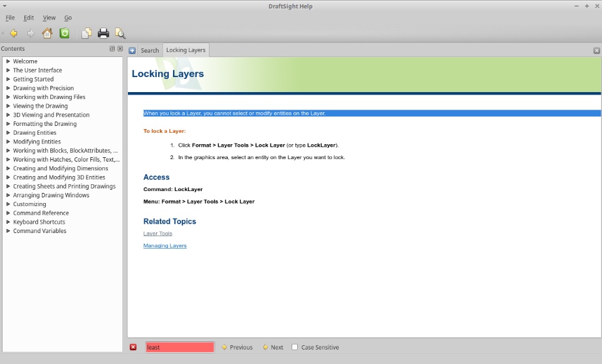Select Arranging Drawing Windows item
This screenshot has height=364, width=602.
pyautogui.click(x=51, y=195)
